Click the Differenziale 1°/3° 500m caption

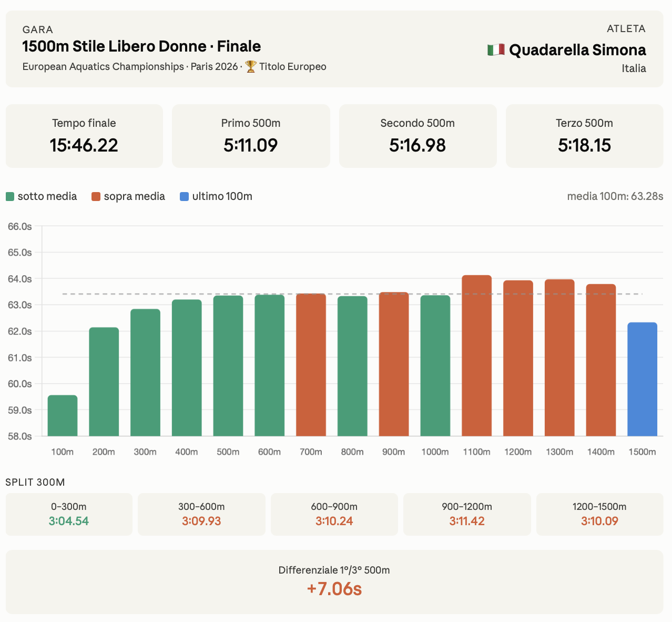click(334, 570)
